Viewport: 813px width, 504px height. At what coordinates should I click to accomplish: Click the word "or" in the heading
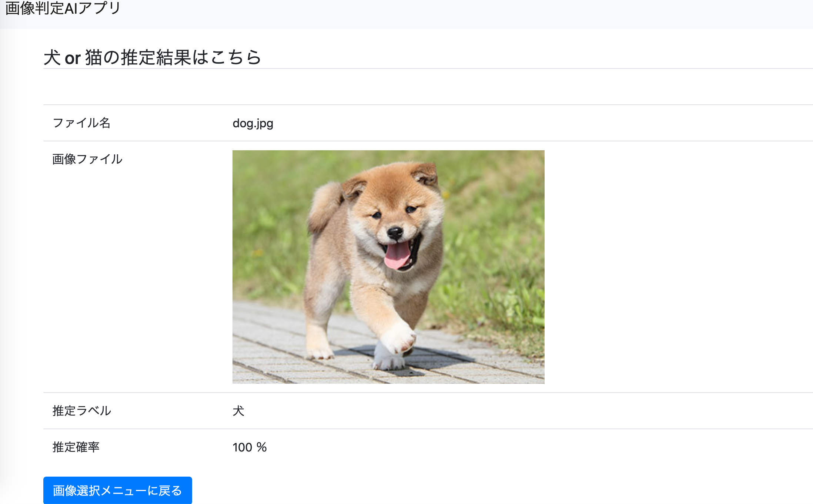click(73, 58)
